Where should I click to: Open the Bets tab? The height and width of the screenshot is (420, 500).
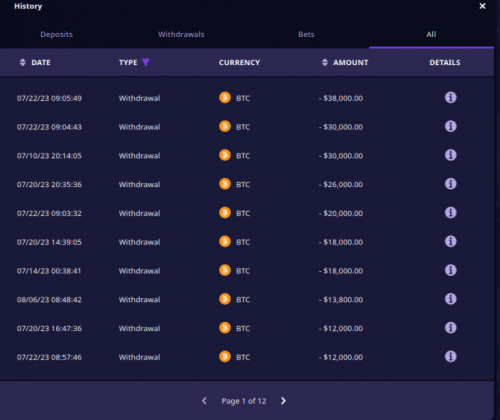[x=306, y=34]
